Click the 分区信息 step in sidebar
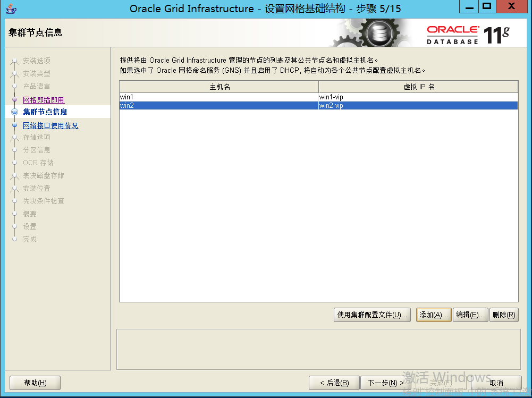 (x=37, y=150)
